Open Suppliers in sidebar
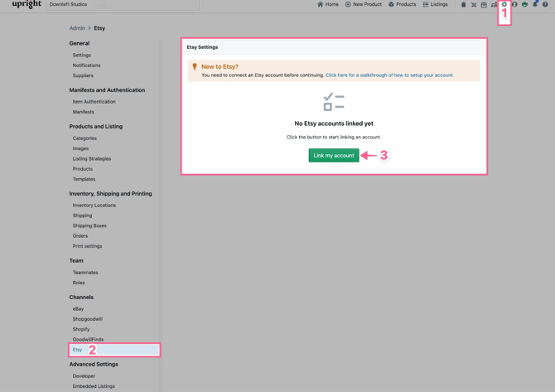Viewport: 555px width, 392px height. (83, 75)
